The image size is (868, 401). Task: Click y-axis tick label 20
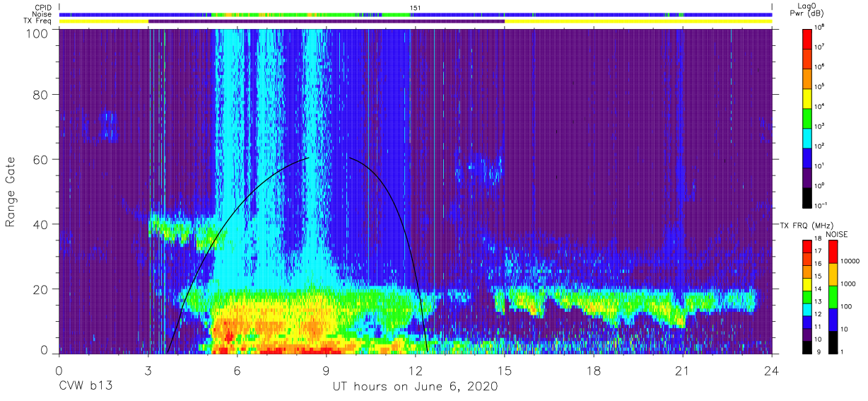[41, 289]
